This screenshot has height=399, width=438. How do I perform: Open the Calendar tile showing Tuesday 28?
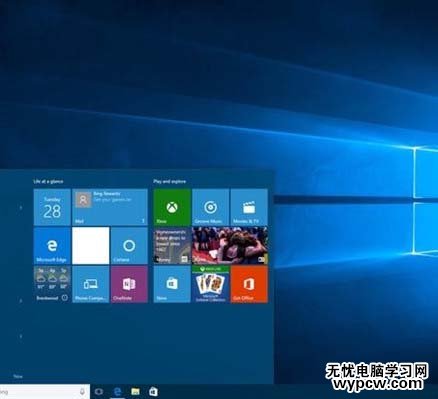(x=52, y=207)
